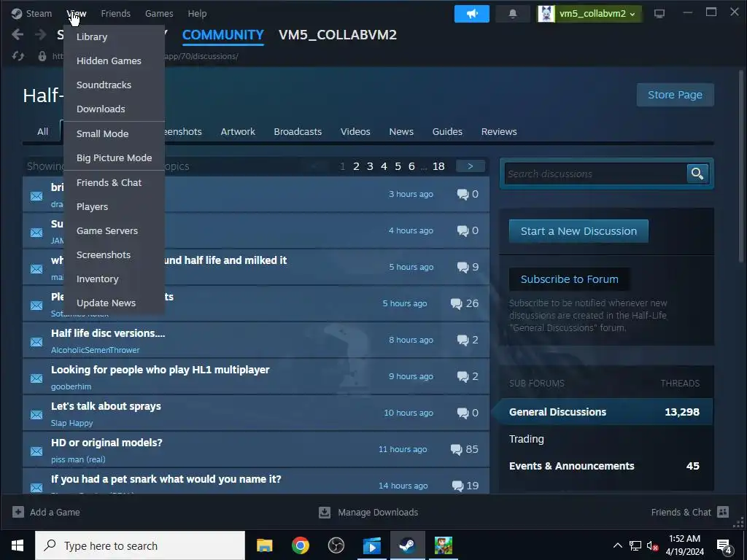Click Start a New Discussion
This screenshot has width=747, height=560.
tap(578, 231)
